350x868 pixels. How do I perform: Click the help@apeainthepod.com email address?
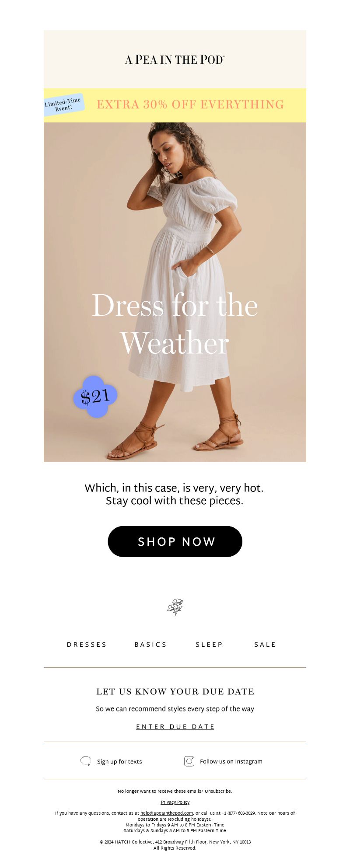167,813
